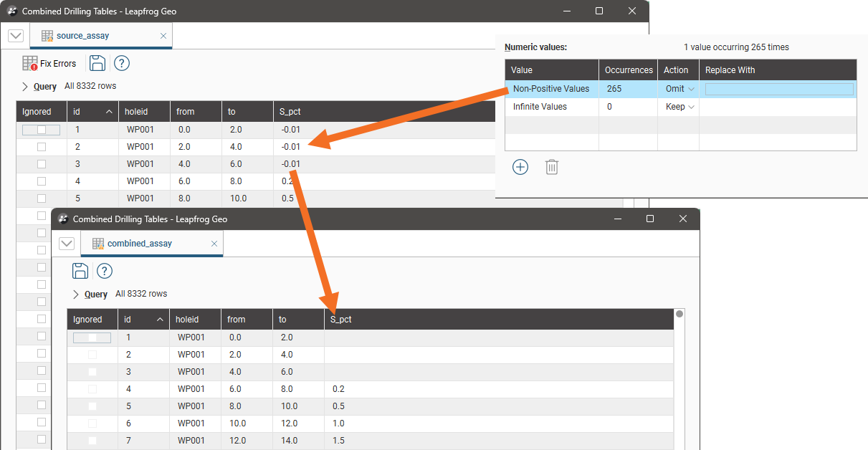Save the source_assay table with disk icon
Screen dimensions: 868x450
(97, 63)
